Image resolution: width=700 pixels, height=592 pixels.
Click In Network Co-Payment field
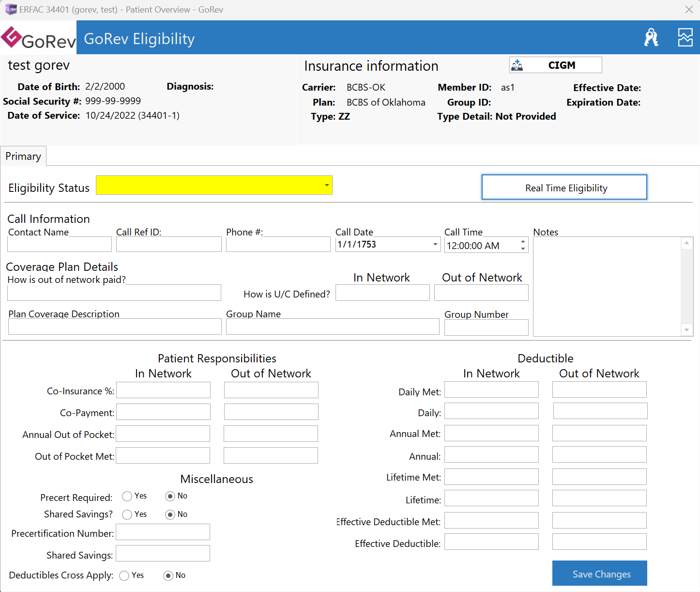(x=164, y=412)
